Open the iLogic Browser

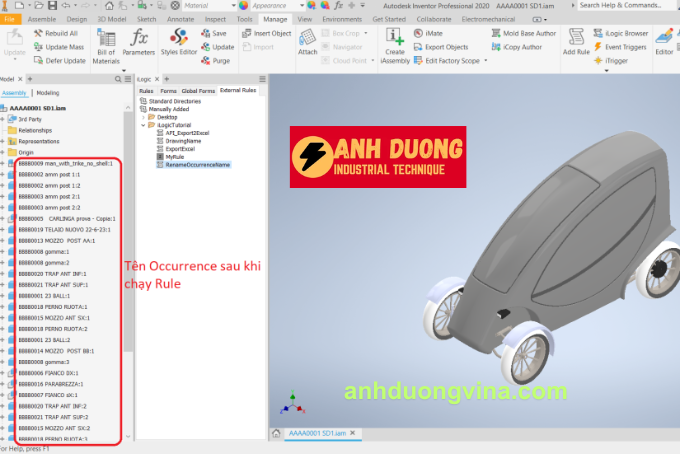pos(627,33)
